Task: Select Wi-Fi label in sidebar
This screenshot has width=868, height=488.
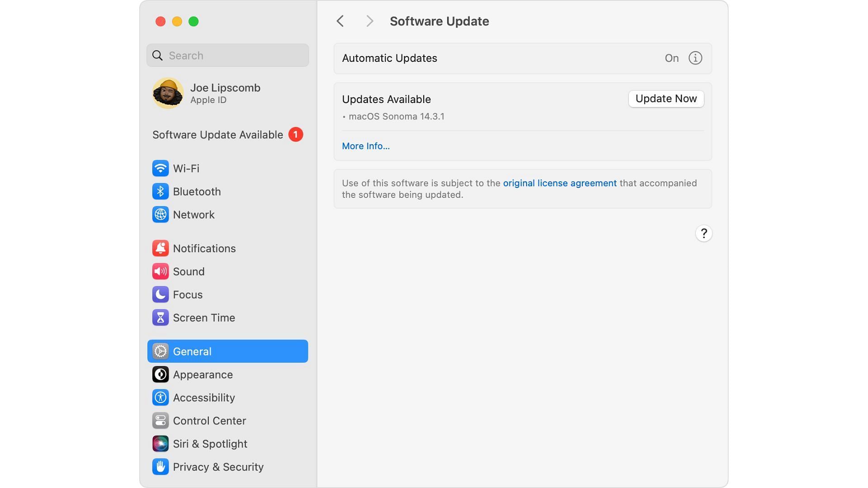Action: click(x=186, y=169)
